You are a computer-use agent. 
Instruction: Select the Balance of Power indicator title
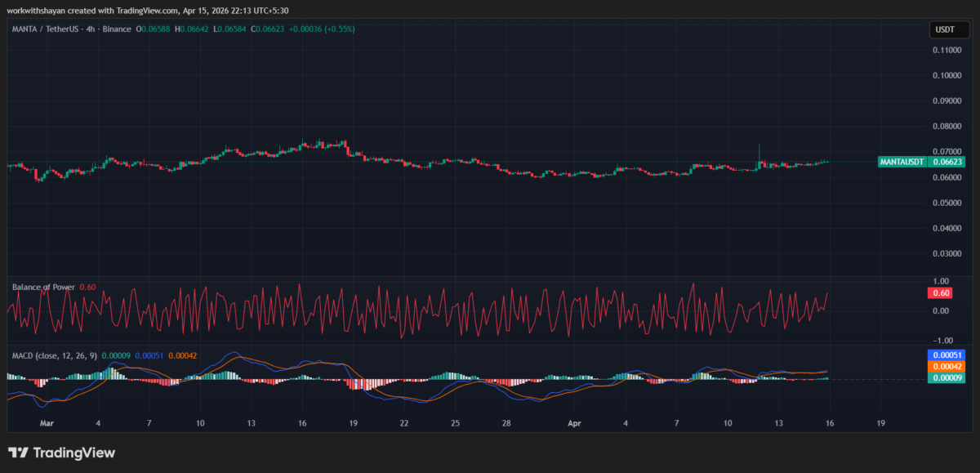click(43, 287)
